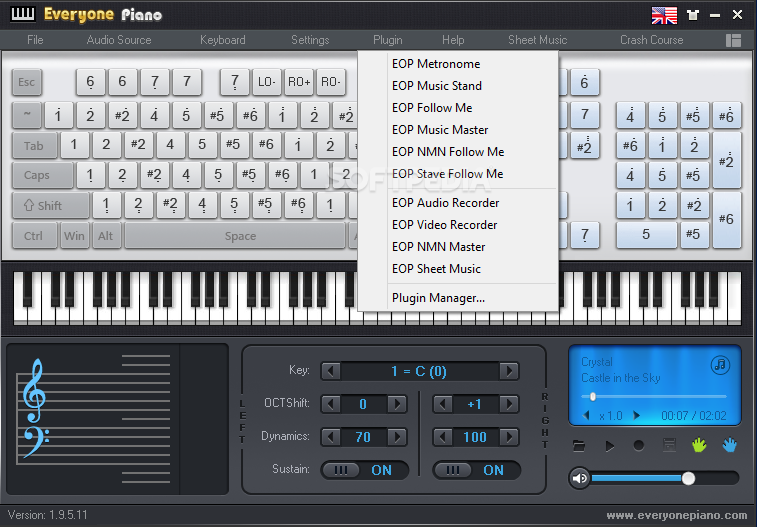This screenshot has height=527, width=757.
Task: Choose EOP Follow Me from menu
Action: [x=459, y=108]
